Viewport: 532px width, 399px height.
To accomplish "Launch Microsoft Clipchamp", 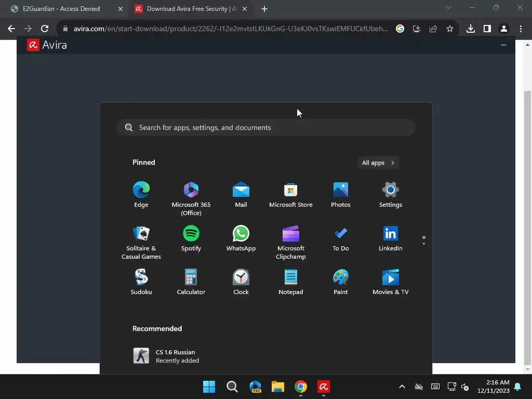I will (291, 243).
